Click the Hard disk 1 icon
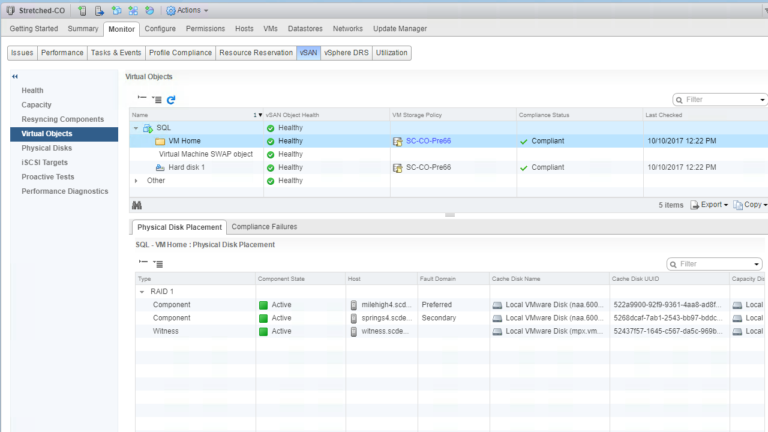Viewport: 768px width, 432px height. coord(160,167)
